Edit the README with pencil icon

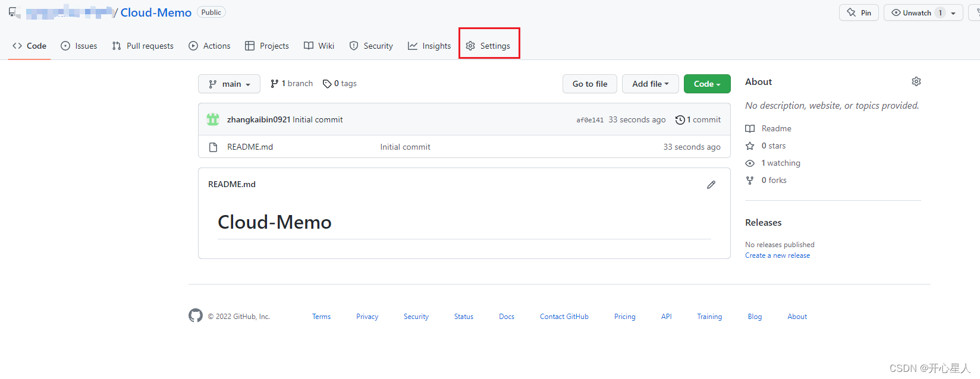click(x=711, y=185)
